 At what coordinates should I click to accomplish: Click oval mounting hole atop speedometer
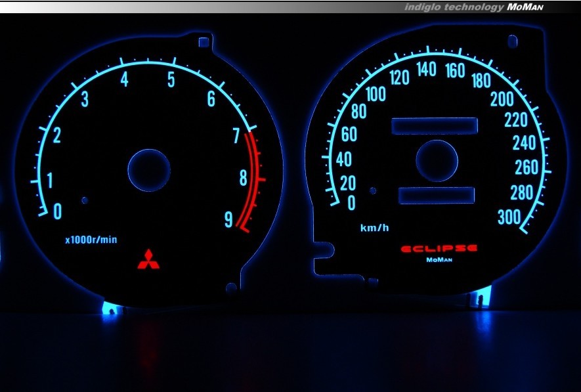513,41
